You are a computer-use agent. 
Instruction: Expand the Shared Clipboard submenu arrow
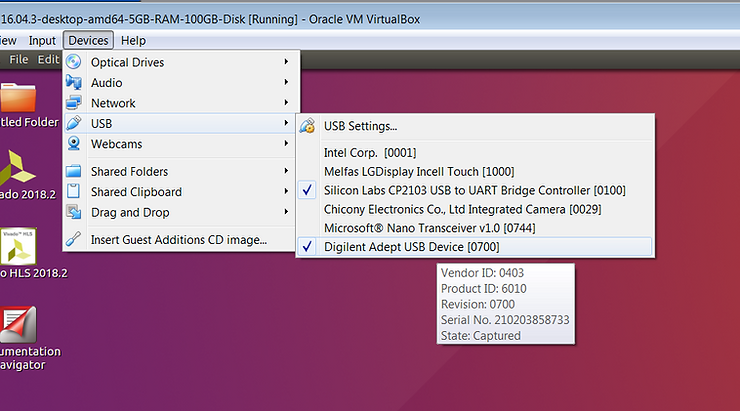286,191
